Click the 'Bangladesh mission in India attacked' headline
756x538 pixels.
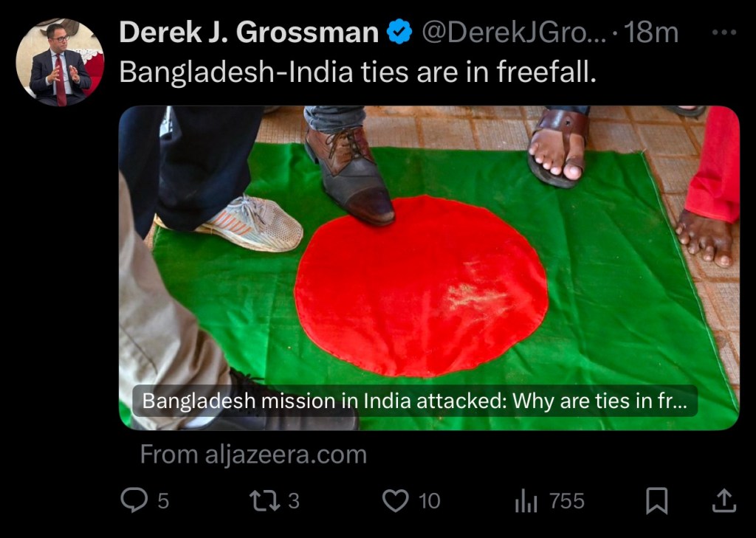415,401
